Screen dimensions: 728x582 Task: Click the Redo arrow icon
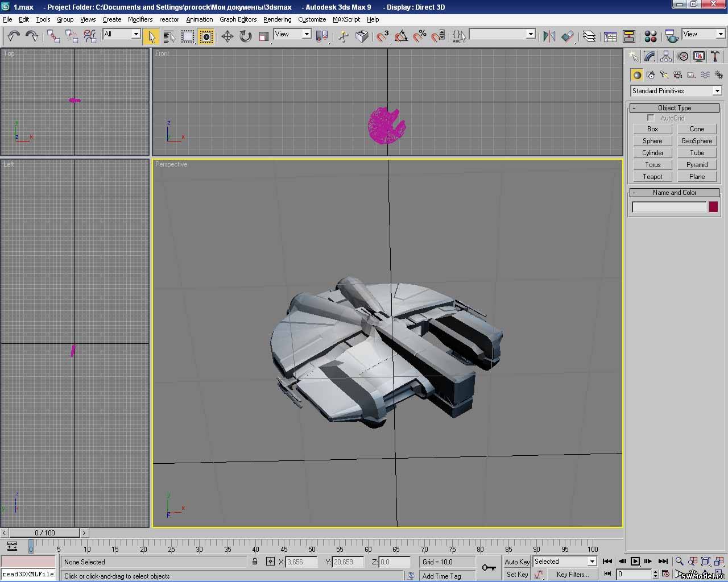click(x=32, y=36)
